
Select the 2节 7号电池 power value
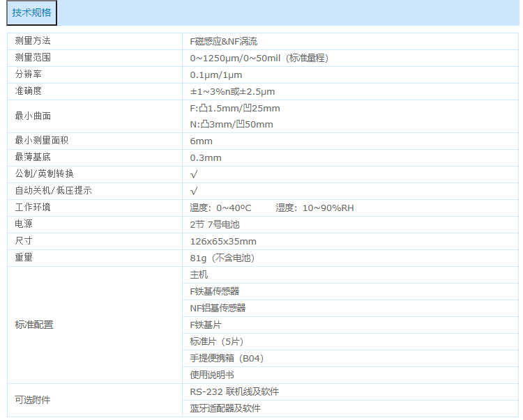[x=215, y=225]
